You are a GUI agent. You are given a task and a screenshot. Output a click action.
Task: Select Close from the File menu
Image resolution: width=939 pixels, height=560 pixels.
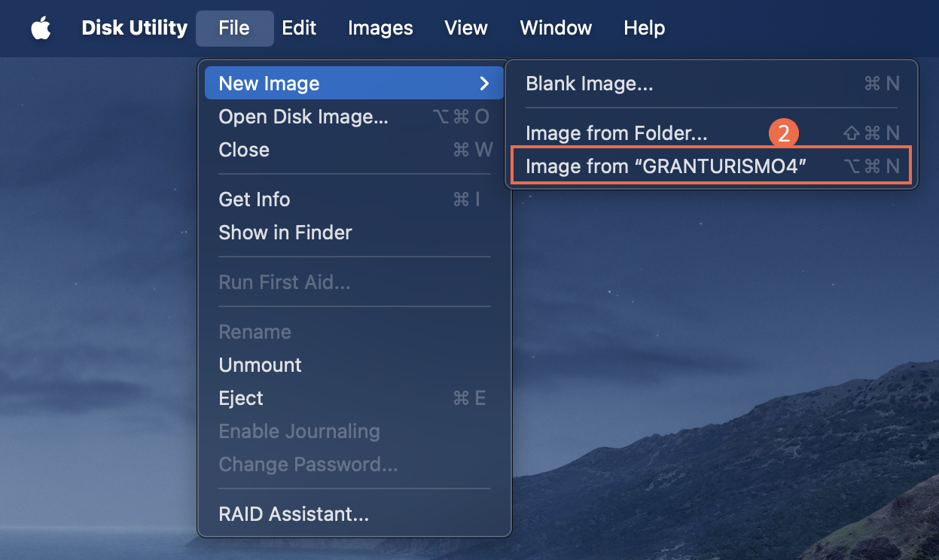[x=243, y=150]
